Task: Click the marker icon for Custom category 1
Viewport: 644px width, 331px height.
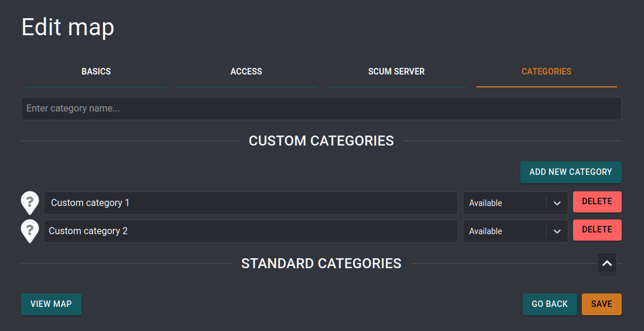Action: 30,202
